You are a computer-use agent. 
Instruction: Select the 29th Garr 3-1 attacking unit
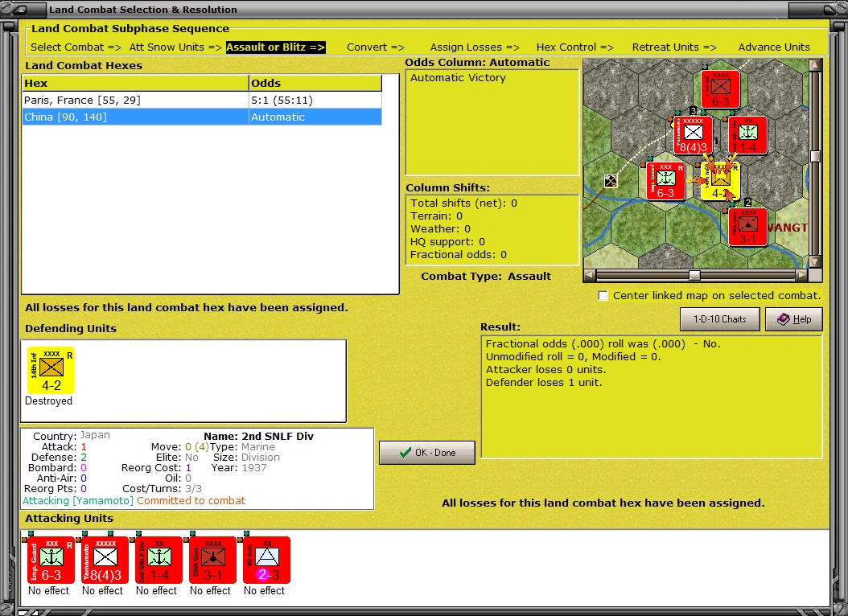point(212,560)
